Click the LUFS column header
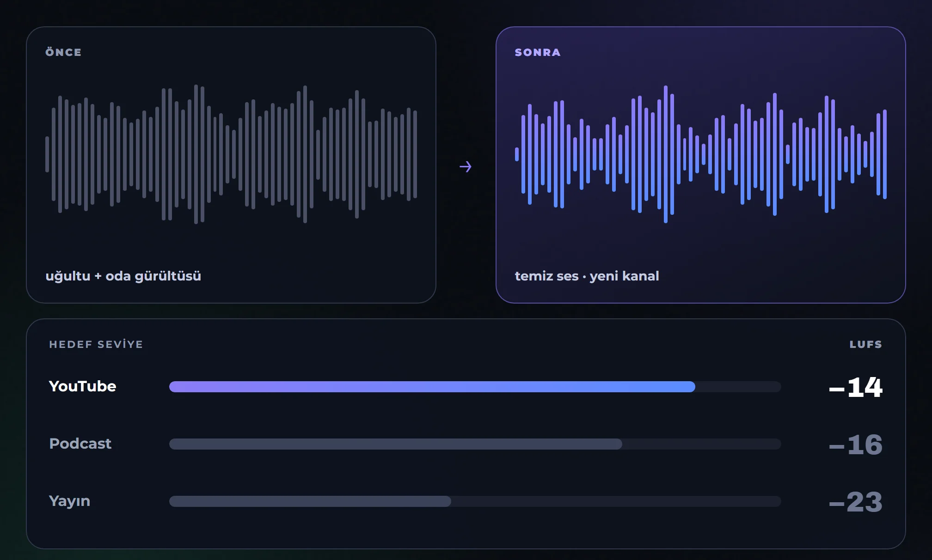932x560 pixels. point(866,344)
